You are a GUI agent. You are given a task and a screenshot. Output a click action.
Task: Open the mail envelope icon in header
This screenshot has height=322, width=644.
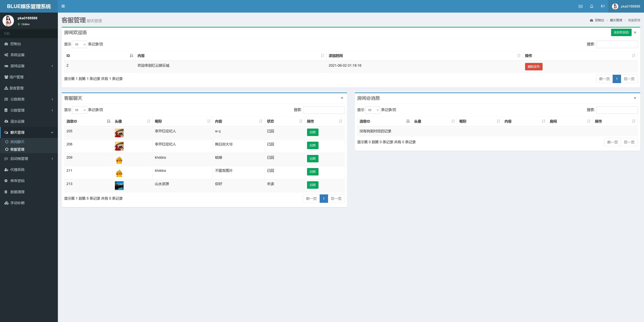click(x=580, y=6)
